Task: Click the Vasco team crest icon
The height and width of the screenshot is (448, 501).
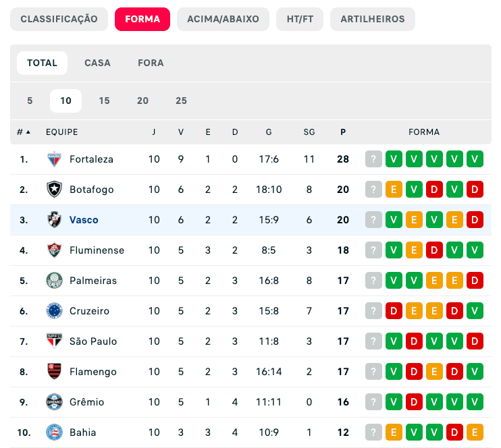Action: (x=54, y=220)
